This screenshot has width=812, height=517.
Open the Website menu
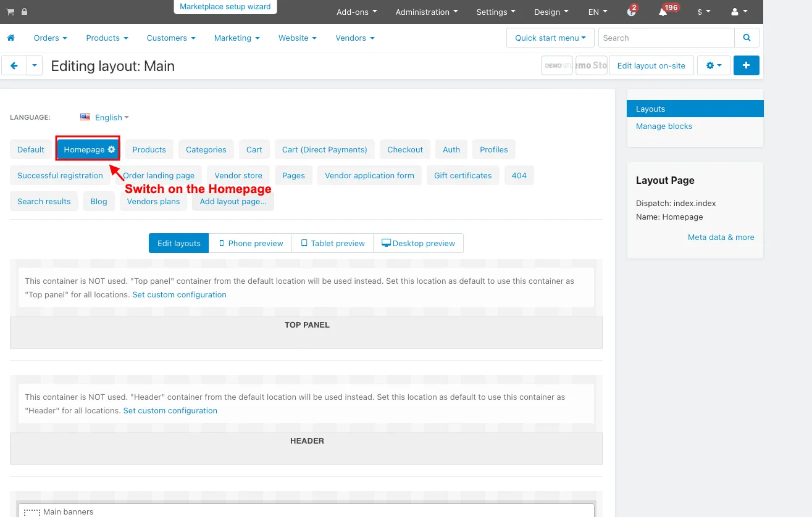(297, 38)
